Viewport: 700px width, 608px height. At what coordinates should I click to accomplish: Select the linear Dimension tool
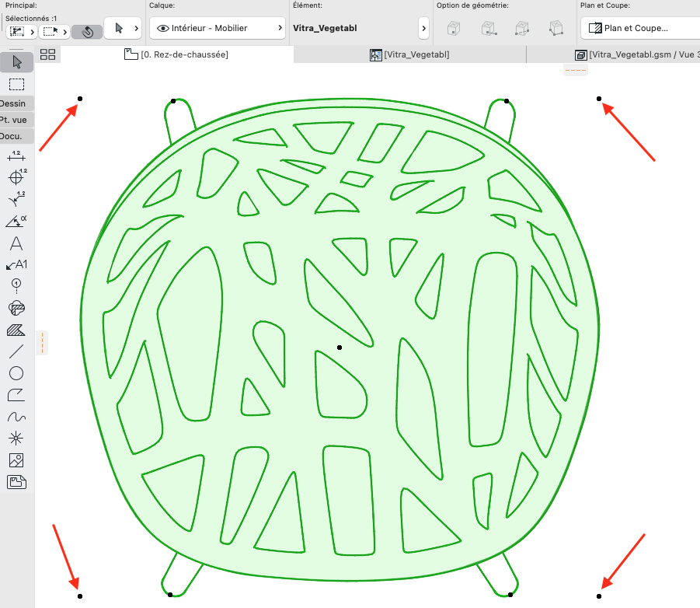(x=16, y=156)
